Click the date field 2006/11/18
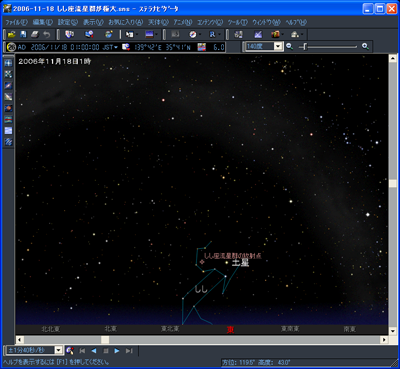The image size is (400, 369). [x=49, y=47]
